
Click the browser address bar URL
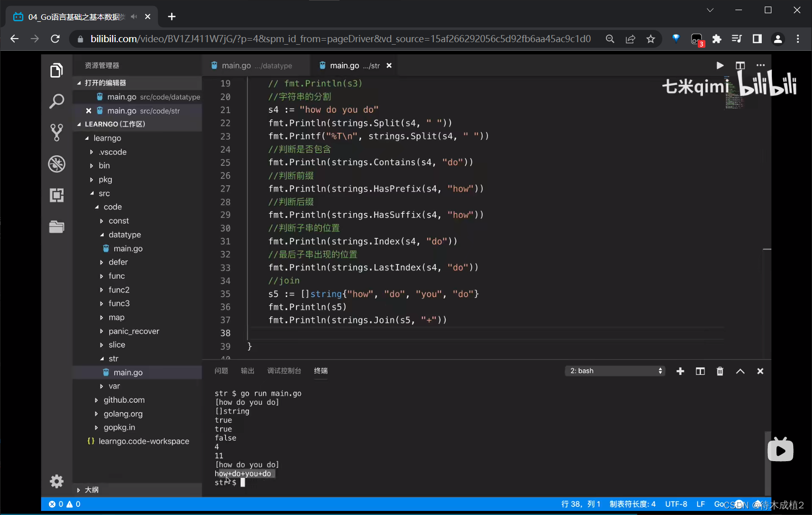341,39
